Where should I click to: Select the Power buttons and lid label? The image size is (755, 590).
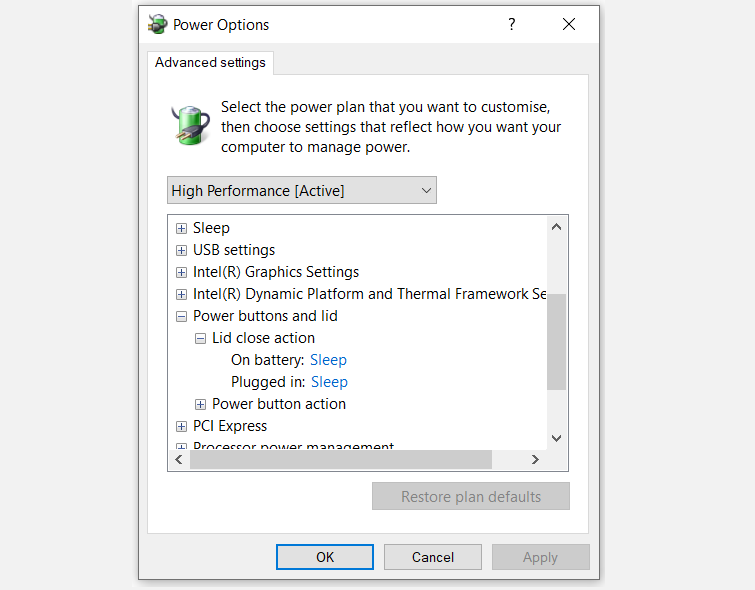pos(265,316)
